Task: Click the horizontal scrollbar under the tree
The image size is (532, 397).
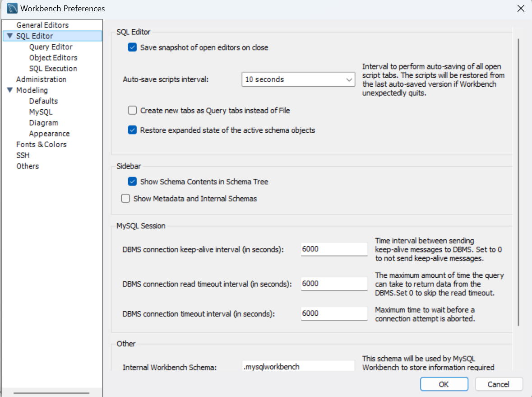Action: click(x=51, y=393)
